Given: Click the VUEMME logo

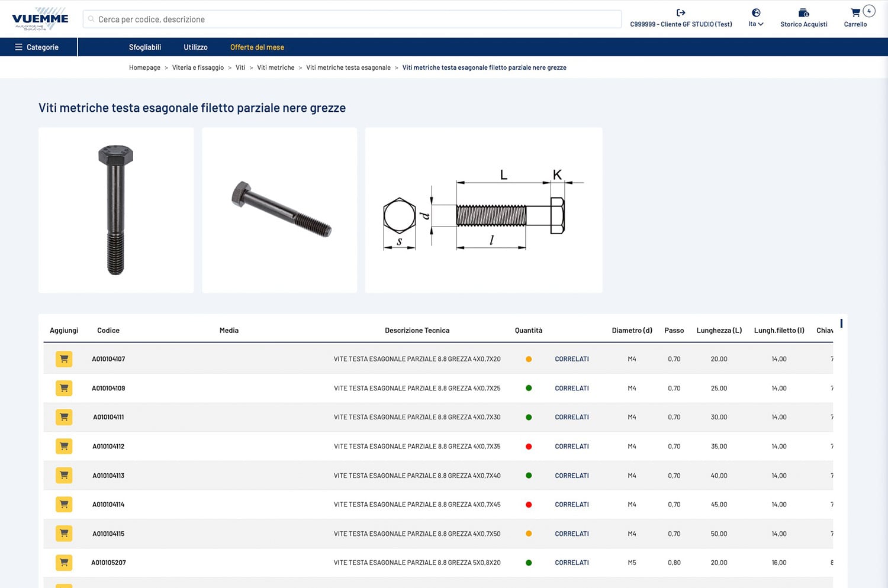Looking at the screenshot, I should pos(40,19).
